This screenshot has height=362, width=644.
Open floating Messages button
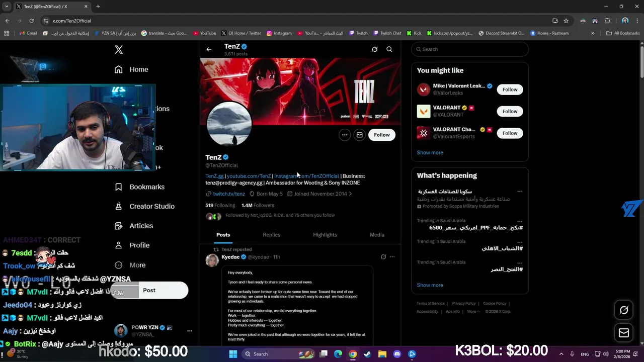[624, 333]
